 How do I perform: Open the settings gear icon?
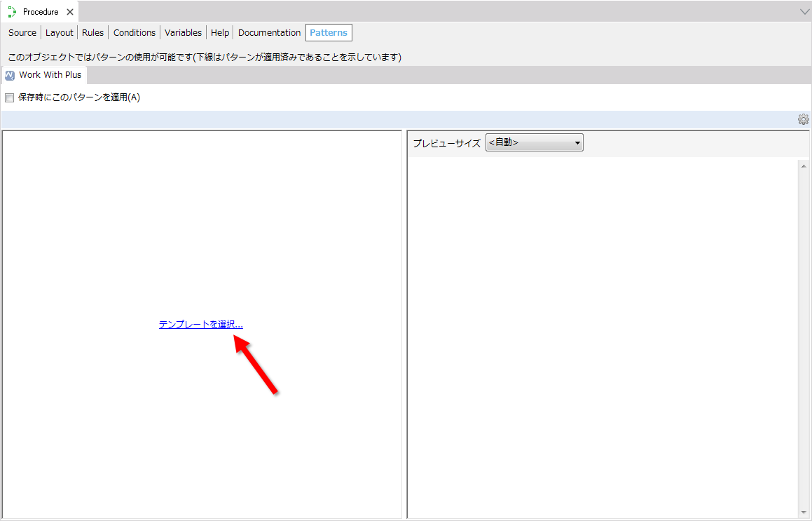[803, 119]
